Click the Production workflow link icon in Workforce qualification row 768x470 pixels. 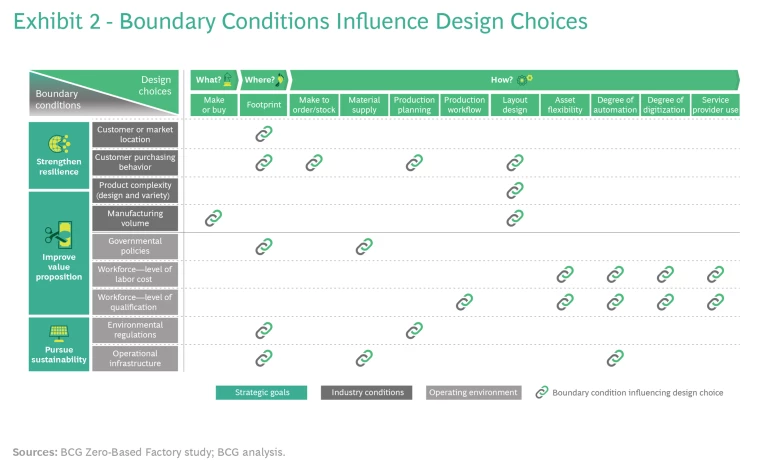(x=464, y=302)
